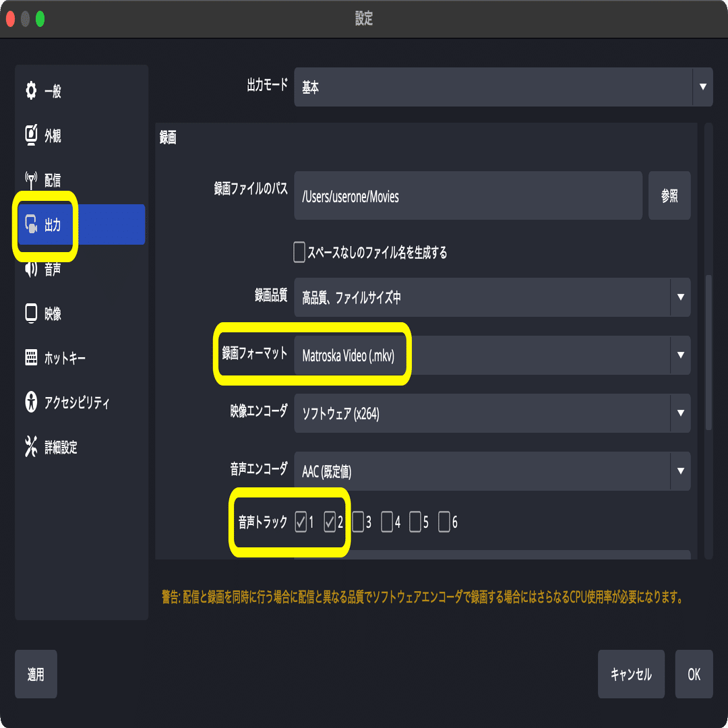Click the 映像 monitor icon
The height and width of the screenshot is (728, 728).
coord(31,313)
